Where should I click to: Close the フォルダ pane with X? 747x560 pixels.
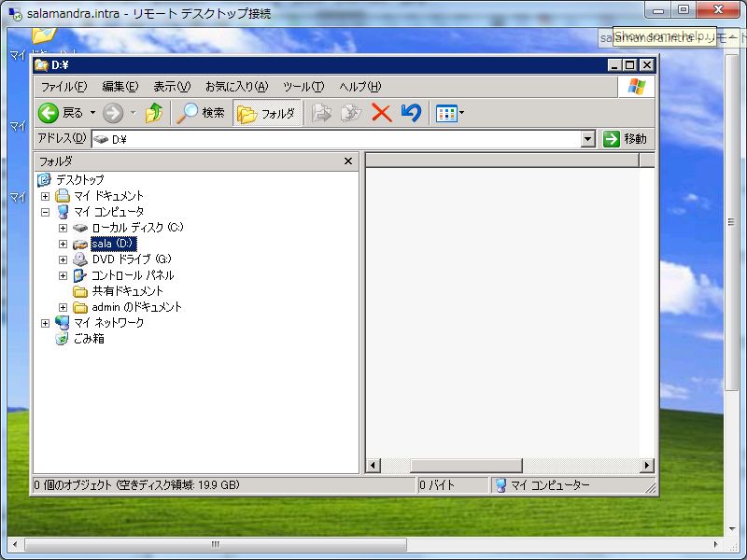point(348,161)
